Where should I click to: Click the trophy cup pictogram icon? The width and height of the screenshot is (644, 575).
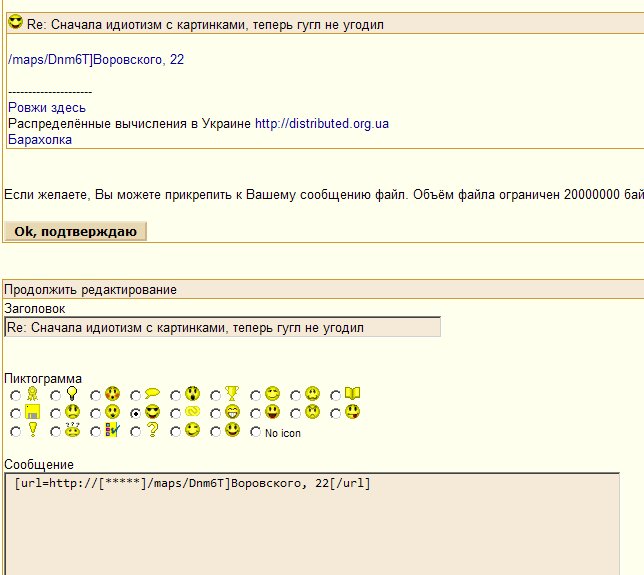tap(232, 394)
